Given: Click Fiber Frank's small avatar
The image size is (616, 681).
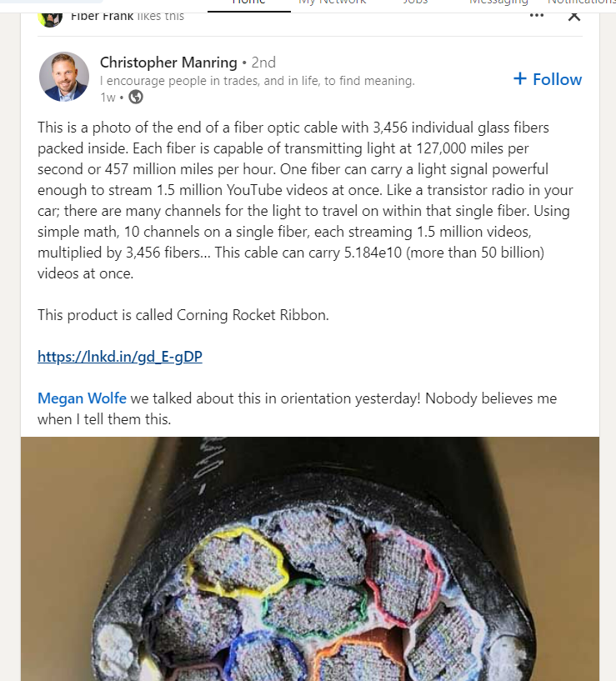Looking at the screenshot, I should coord(50,18).
